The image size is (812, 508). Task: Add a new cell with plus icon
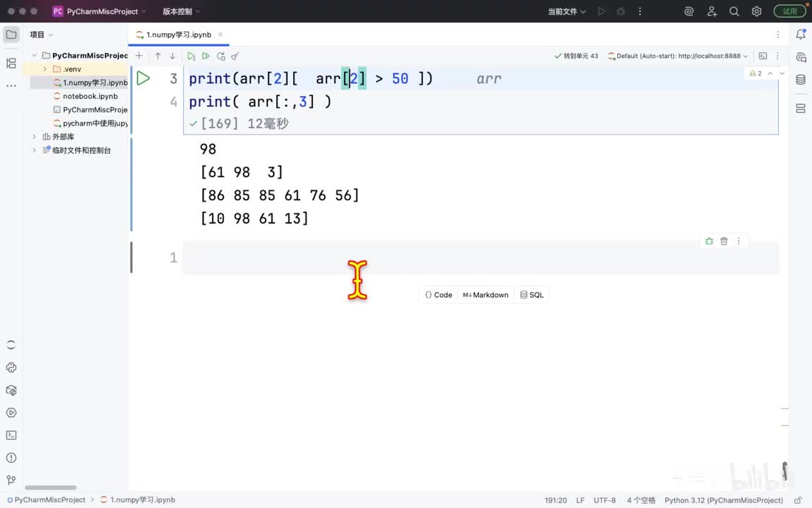[139, 56]
